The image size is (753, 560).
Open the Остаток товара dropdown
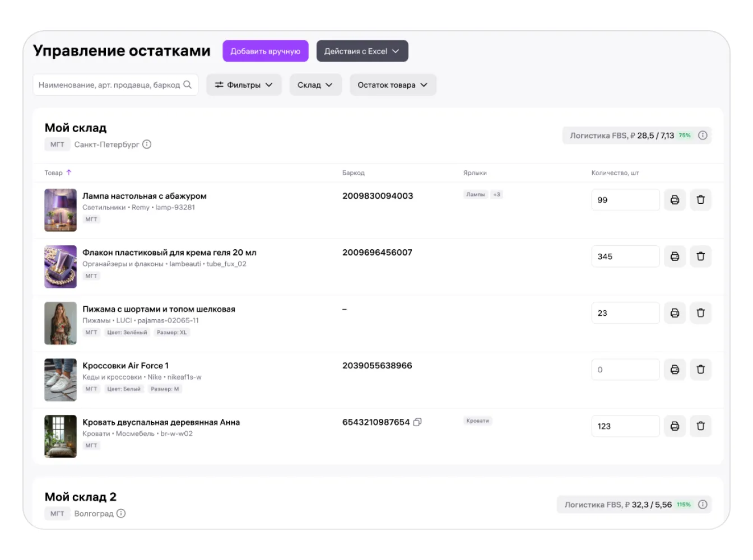tap(392, 85)
